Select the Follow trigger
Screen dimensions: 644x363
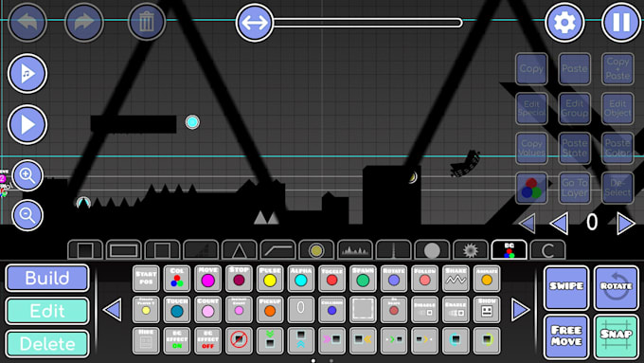(x=424, y=279)
